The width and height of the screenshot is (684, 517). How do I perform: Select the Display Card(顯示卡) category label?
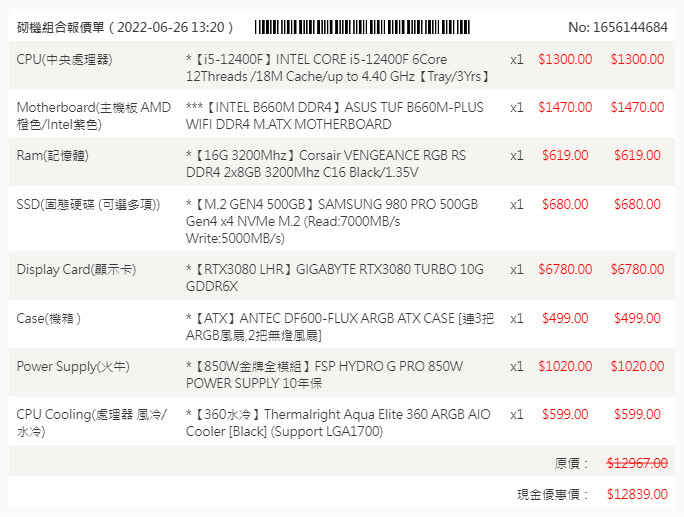click(76, 269)
